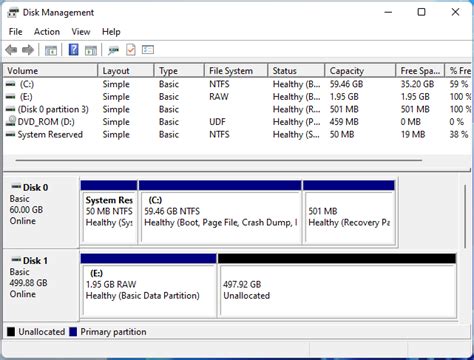Sort by the Free Space column header
The width and height of the screenshot is (474, 360).
click(x=420, y=71)
